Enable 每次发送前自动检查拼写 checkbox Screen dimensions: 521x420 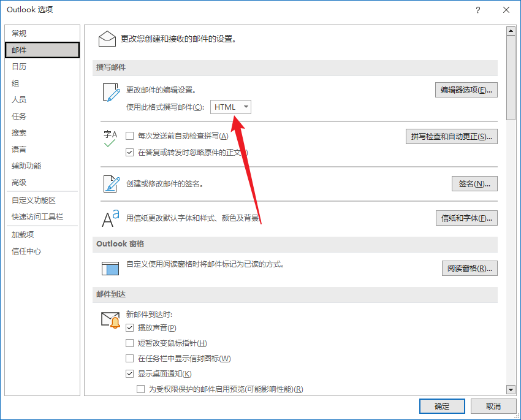[x=129, y=136]
